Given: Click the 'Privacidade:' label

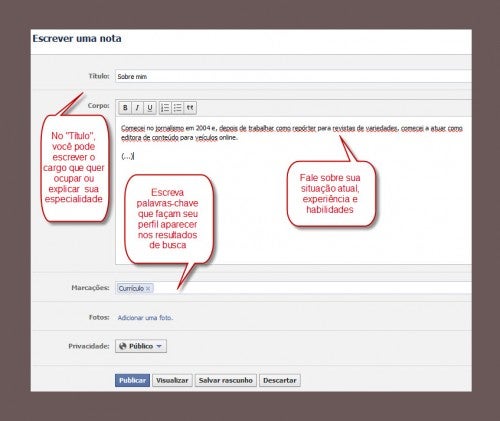Looking at the screenshot, I should point(89,346).
